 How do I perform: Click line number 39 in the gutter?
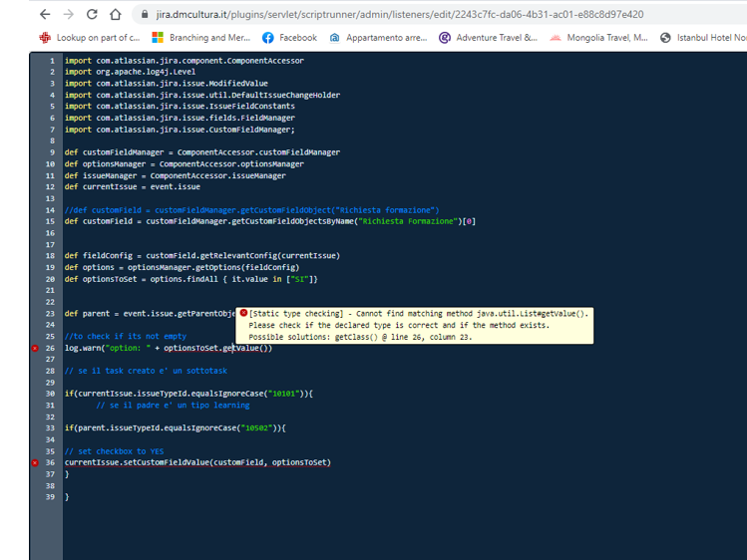point(50,496)
